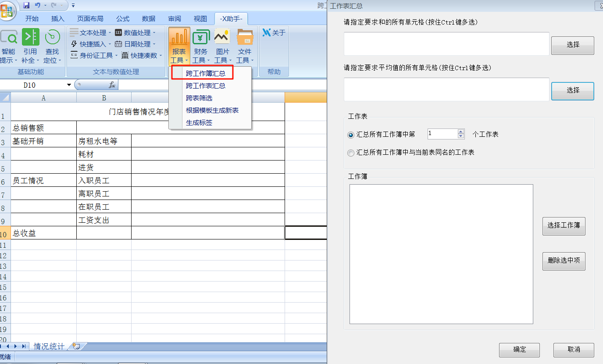
Task: Click the 取消 button
Action: [574, 350]
